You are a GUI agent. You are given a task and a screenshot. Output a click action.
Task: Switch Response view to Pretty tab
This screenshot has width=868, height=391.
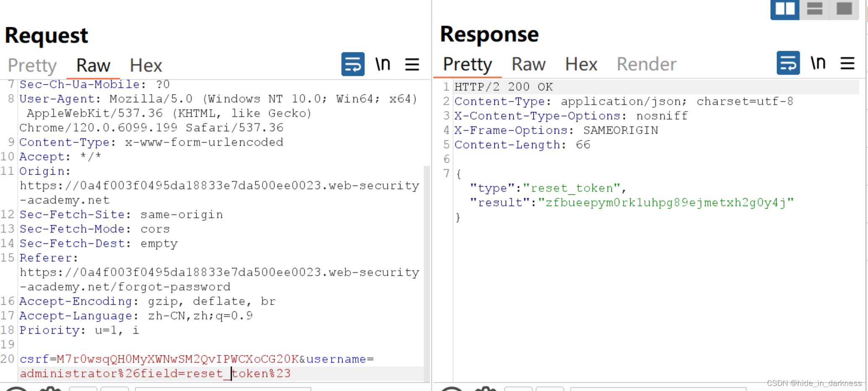pyautogui.click(x=467, y=64)
